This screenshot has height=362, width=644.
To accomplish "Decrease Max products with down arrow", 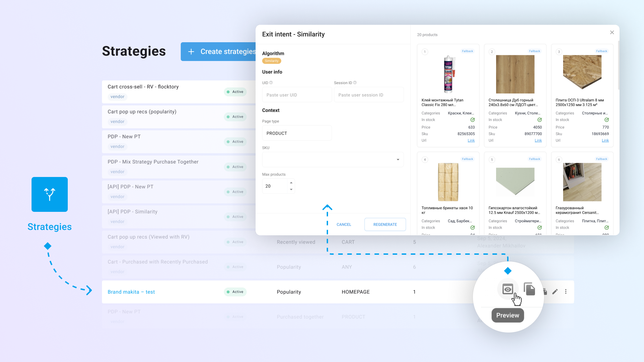I will 291,190.
